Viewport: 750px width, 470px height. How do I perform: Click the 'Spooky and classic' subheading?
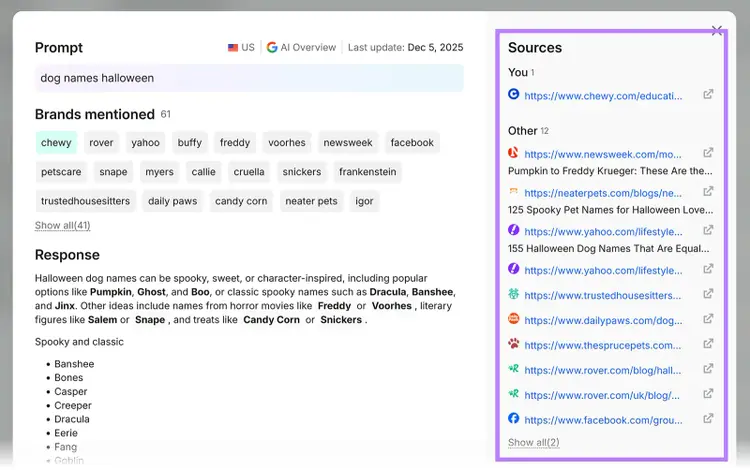click(79, 342)
